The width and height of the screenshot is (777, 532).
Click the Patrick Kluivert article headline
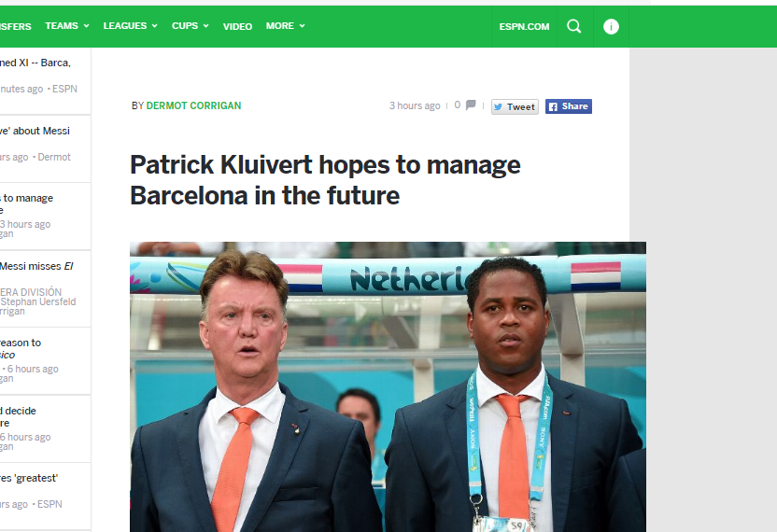tap(325, 180)
